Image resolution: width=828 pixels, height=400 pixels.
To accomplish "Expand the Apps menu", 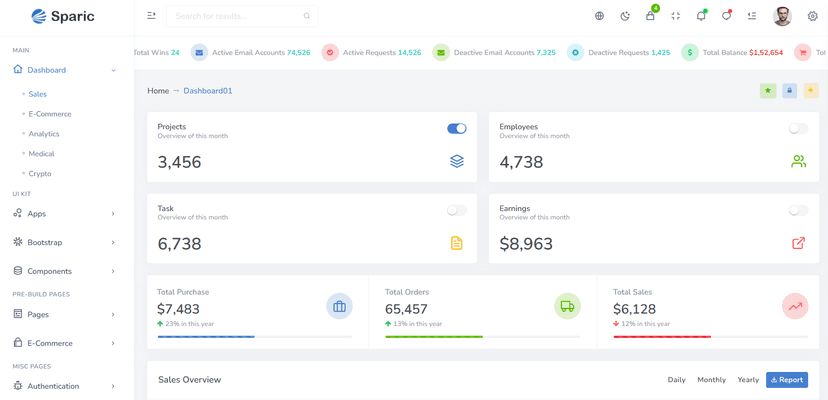I will point(64,214).
